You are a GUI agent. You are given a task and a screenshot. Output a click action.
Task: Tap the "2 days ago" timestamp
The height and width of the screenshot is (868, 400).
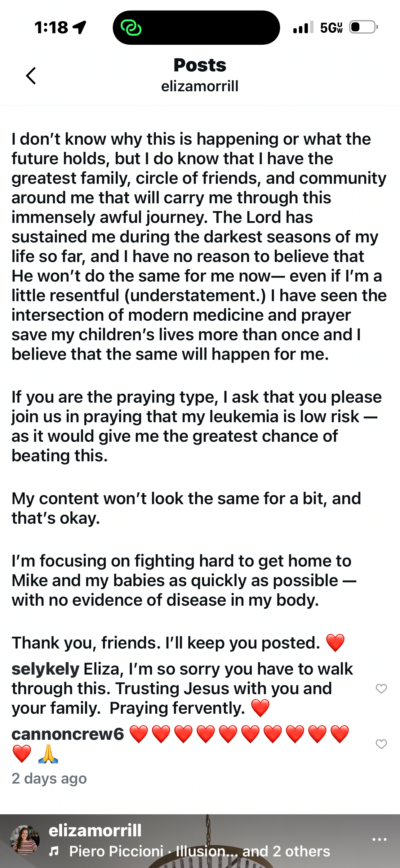(49, 778)
